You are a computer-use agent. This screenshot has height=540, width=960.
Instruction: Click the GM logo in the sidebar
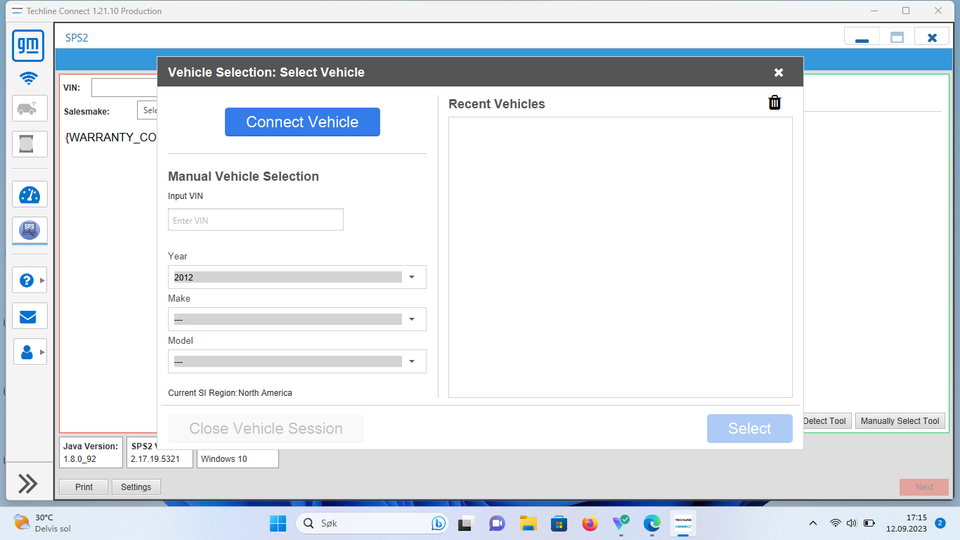tap(28, 45)
